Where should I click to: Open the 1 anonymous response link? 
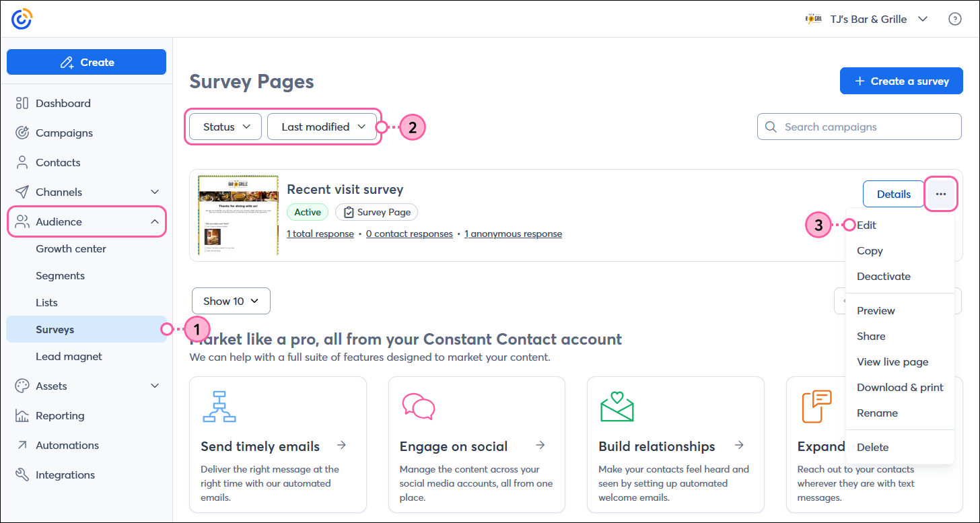click(x=513, y=234)
